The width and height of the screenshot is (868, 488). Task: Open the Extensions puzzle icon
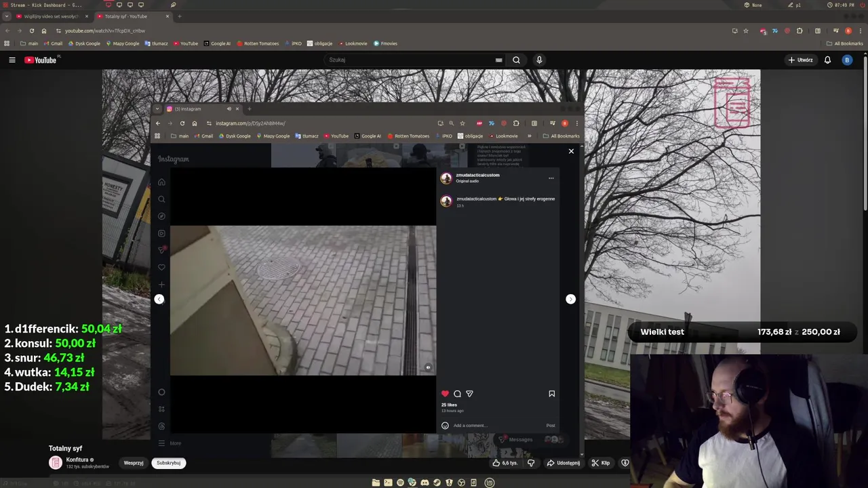800,30
